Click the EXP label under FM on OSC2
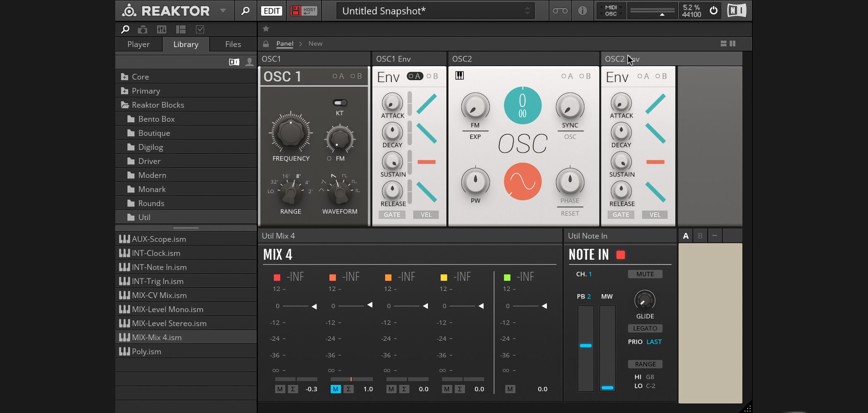The width and height of the screenshot is (868, 413). point(475,137)
